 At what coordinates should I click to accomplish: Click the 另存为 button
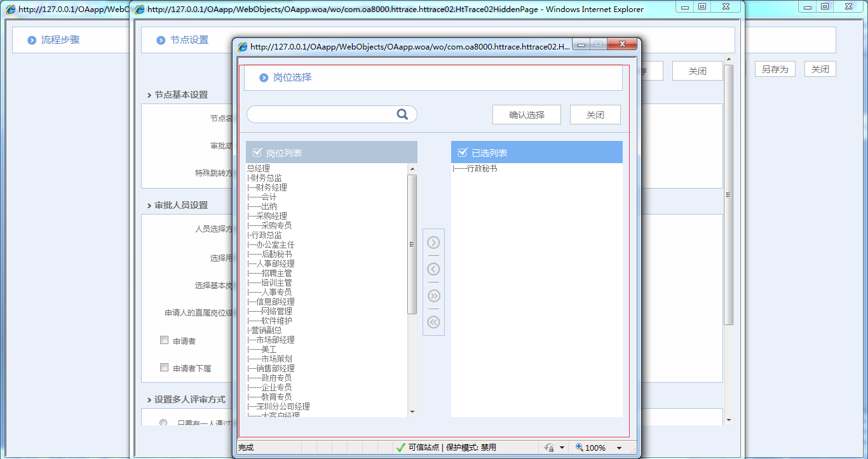coord(775,69)
